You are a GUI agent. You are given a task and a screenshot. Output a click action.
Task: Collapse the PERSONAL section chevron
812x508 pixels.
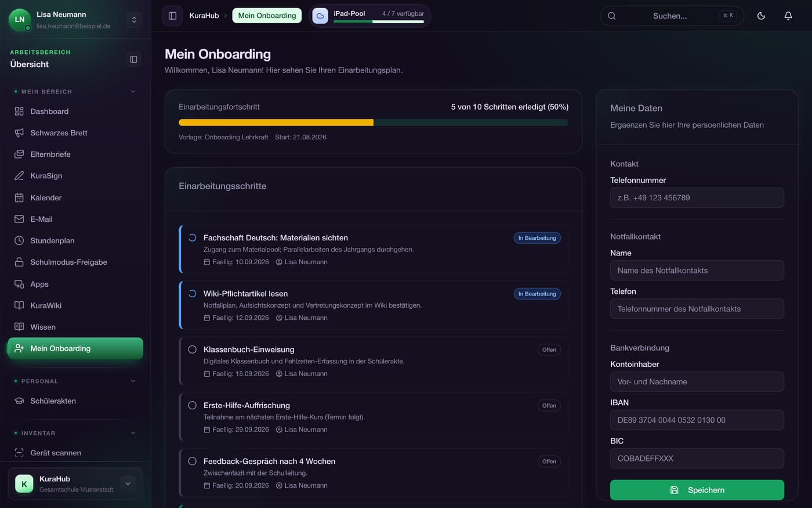pos(133,381)
